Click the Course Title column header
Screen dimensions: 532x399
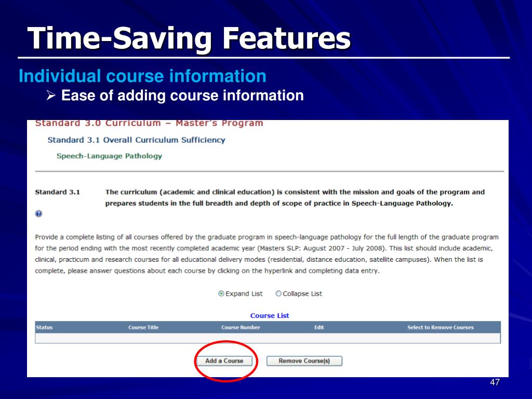[x=143, y=327]
